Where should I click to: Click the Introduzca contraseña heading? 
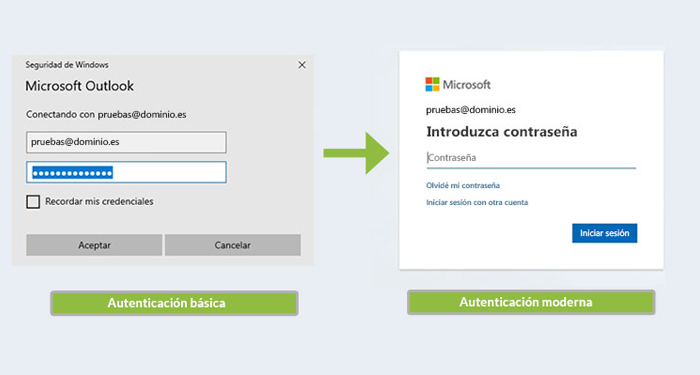coord(502,132)
